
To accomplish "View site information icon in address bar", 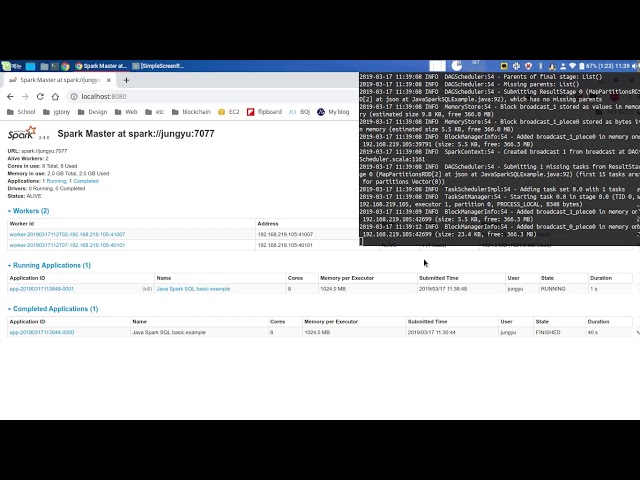I will (74, 97).
